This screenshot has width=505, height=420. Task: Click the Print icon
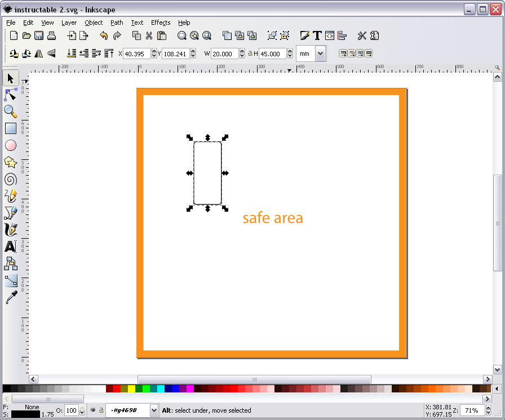(x=51, y=35)
